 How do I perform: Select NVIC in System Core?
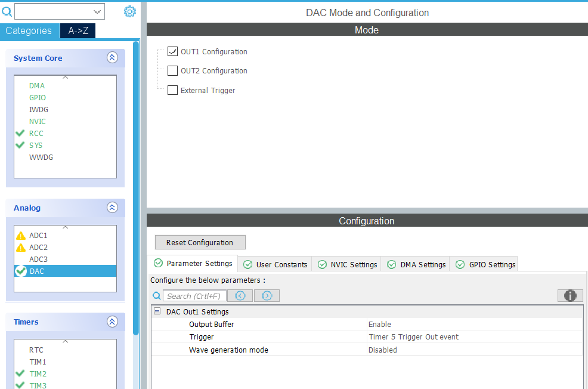point(38,122)
